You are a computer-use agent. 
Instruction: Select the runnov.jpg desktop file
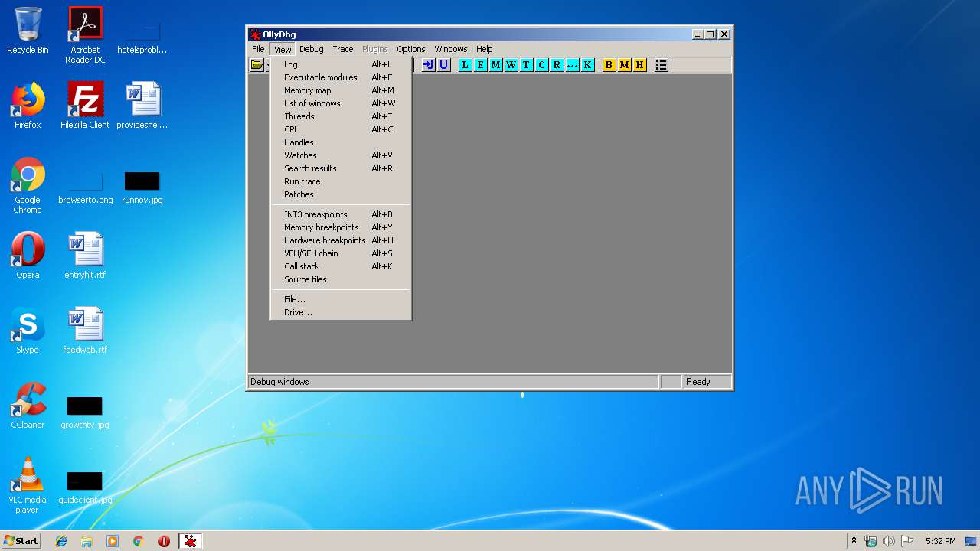tap(142, 188)
